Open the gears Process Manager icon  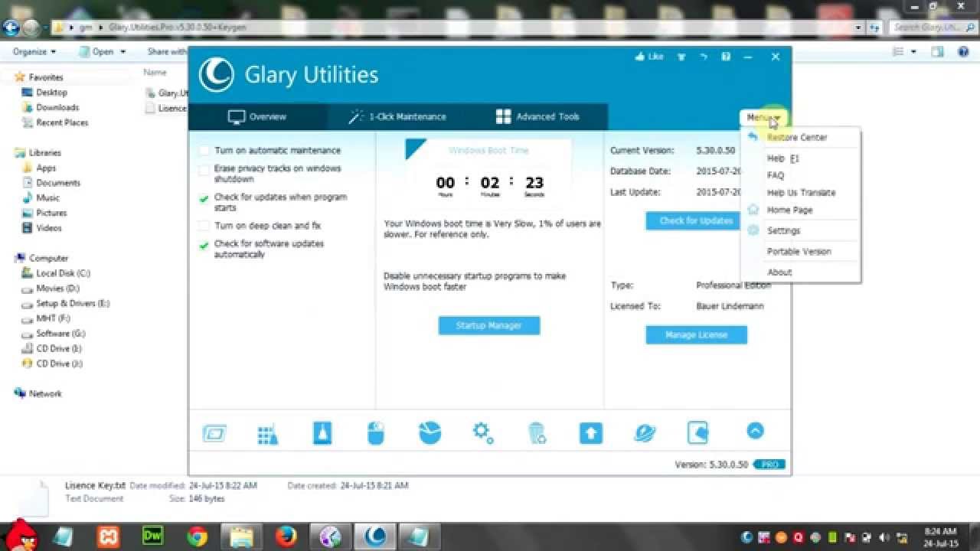[x=483, y=433]
